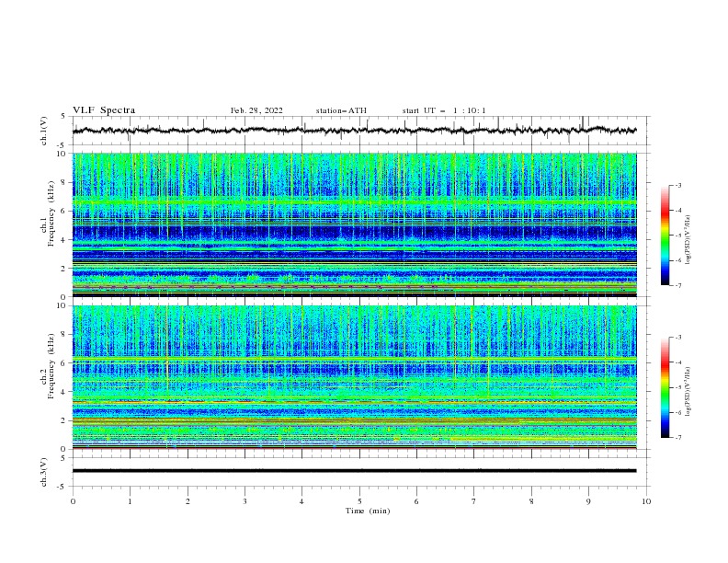The height and width of the screenshot is (563, 728).
Task: Select the "start UT = 1:10:1" text
Action: (444, 110)
